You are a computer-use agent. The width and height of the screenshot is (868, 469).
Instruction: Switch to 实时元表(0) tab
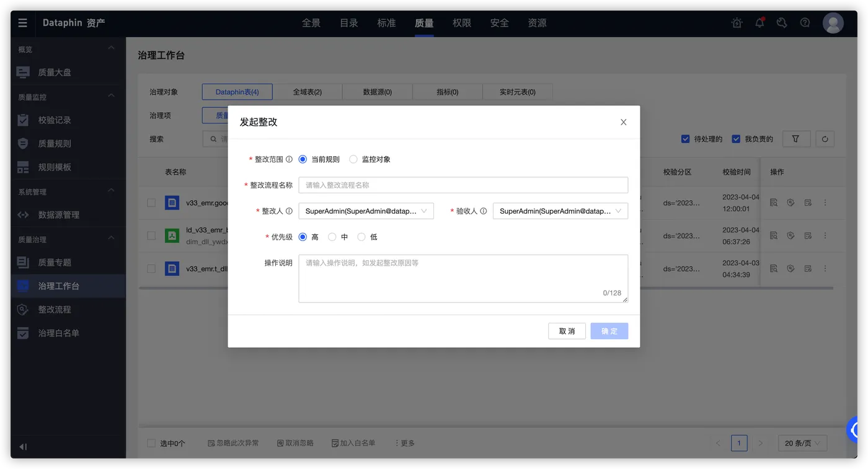tap(518, 92)
